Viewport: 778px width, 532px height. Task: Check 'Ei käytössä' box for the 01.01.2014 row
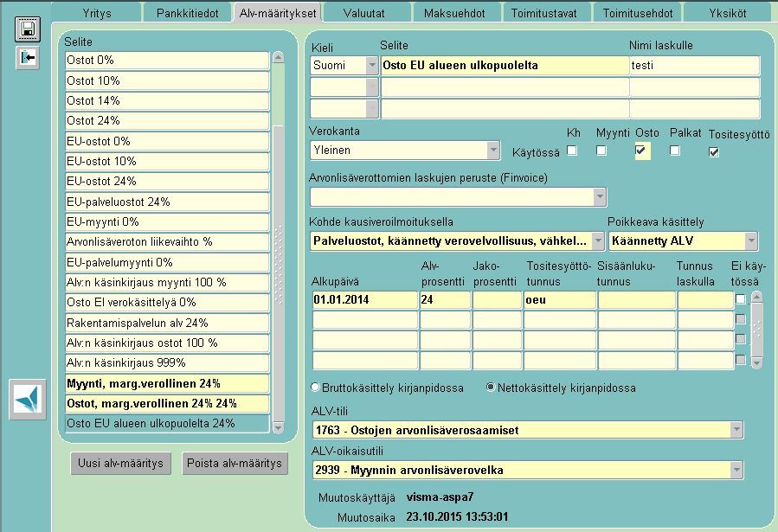point(740,299)
